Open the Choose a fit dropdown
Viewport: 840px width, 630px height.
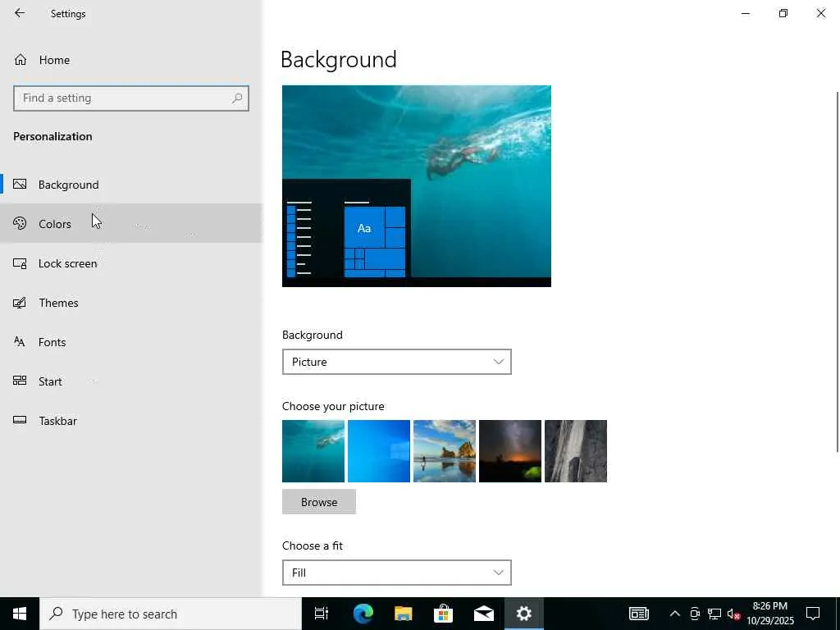pyautogui.click(x=396, y=573)
